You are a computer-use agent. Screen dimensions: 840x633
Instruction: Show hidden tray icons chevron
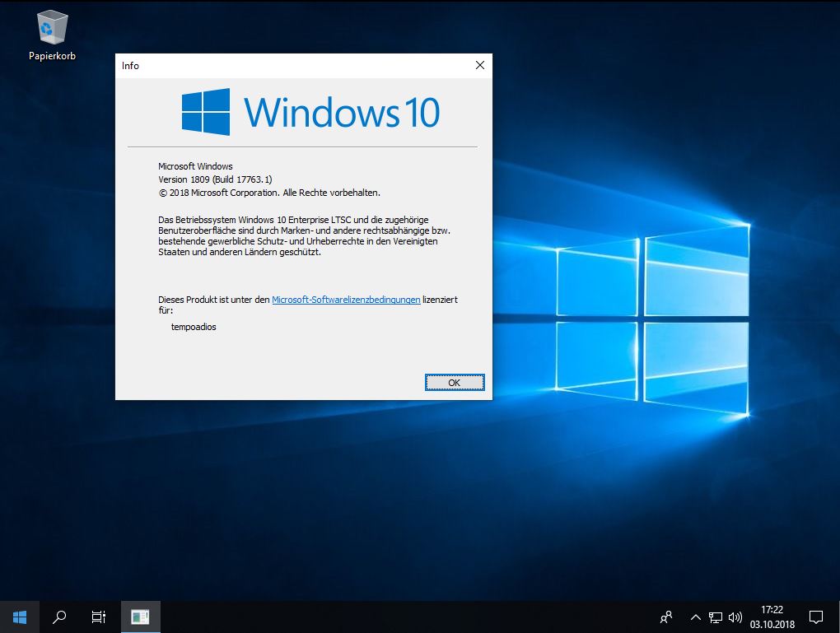tap(695, 617)
